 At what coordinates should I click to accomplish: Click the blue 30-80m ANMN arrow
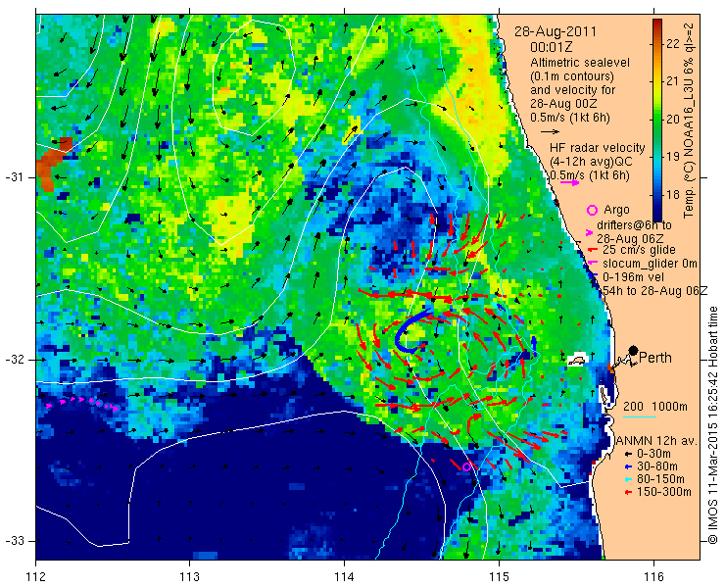(628, 467)
